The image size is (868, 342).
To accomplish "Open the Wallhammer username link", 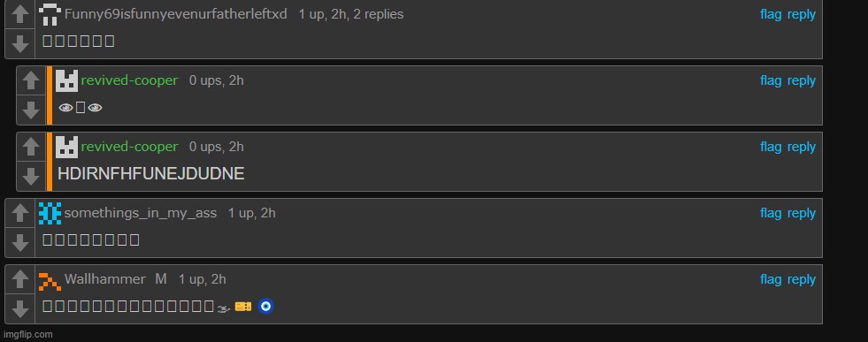I will [x=105, y=279].
